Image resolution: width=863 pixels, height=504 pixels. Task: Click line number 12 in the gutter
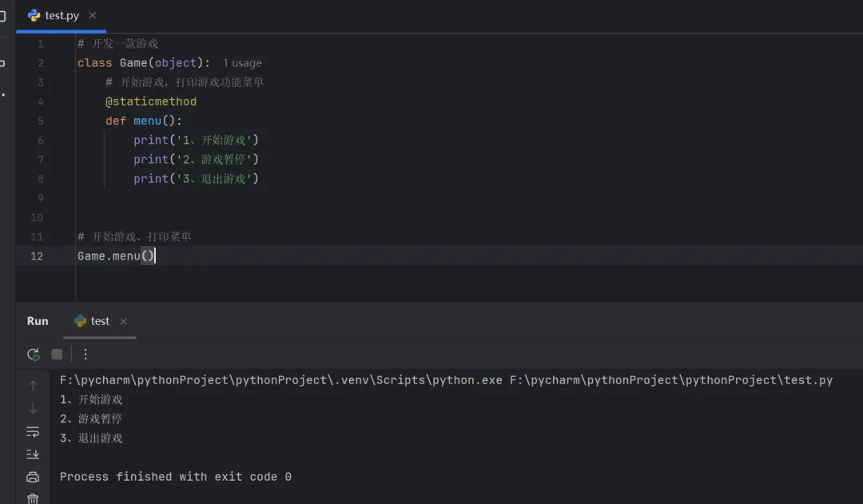37,256
